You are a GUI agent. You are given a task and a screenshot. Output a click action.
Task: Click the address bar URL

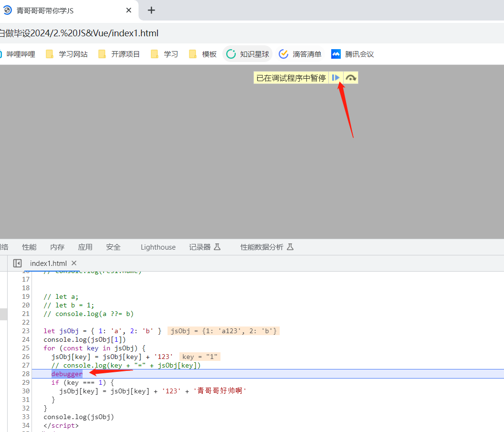[x=79, y=33]
